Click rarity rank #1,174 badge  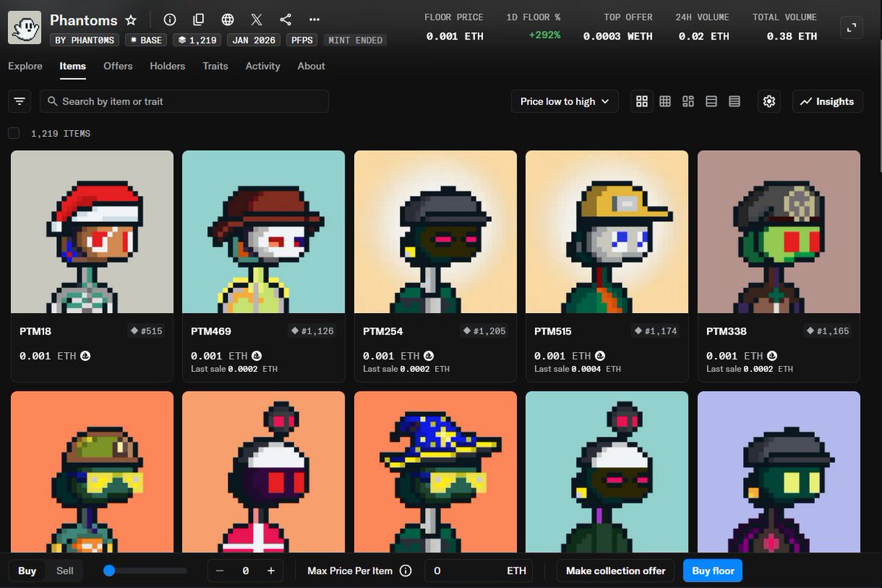coord(656,331)
